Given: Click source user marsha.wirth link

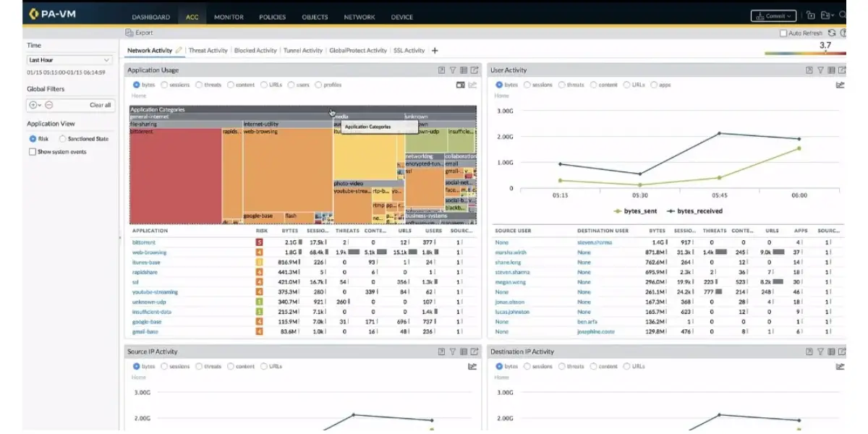Looking at the screenshot, I should (511, 252).
